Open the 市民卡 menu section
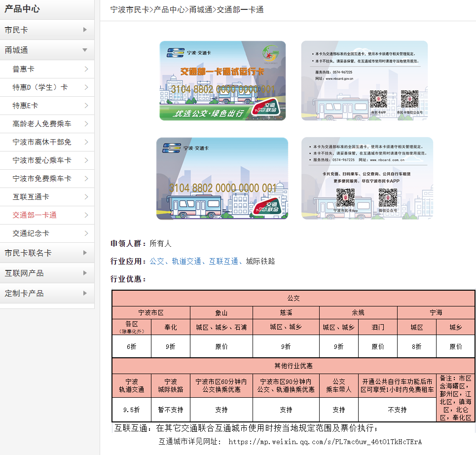 [47, 30]
